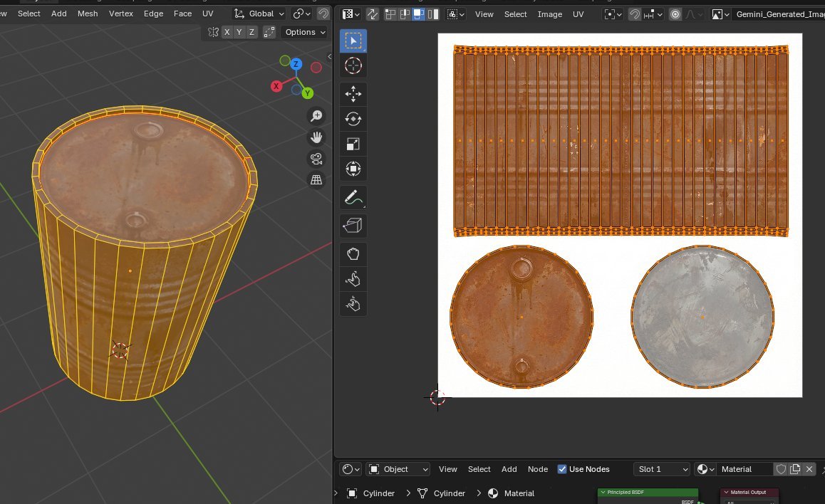Image resolution: width=825 pixels, height=504 pixels.
Task: Select the Annotate pencil tool
Action: [353, 196]
